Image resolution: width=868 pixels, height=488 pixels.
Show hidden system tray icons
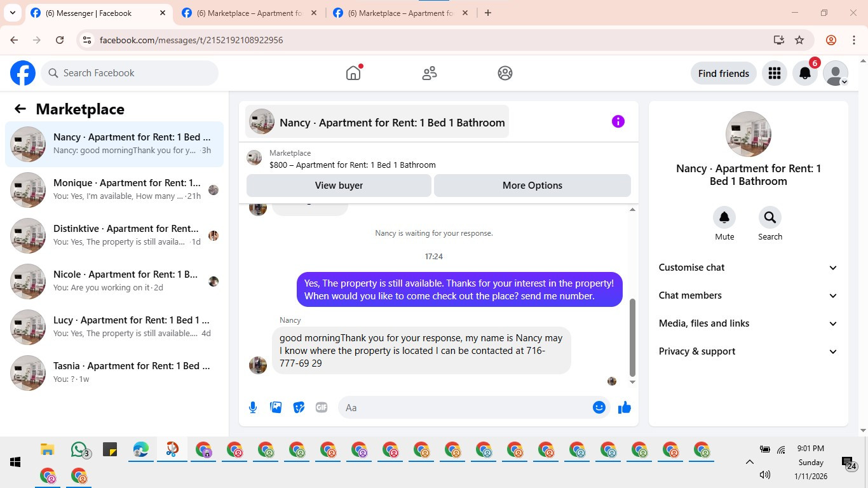(x=749, y=462)
